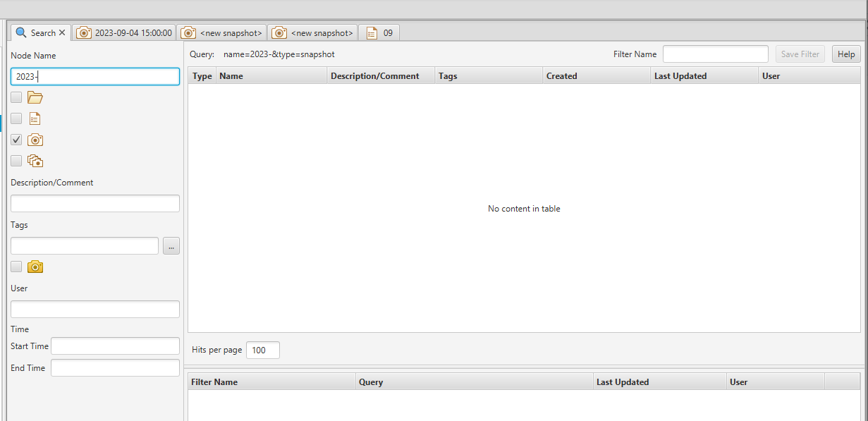Disable the snapshot type checkbox
The width and height of the screenshot is (868, 421).
[16, 140]
